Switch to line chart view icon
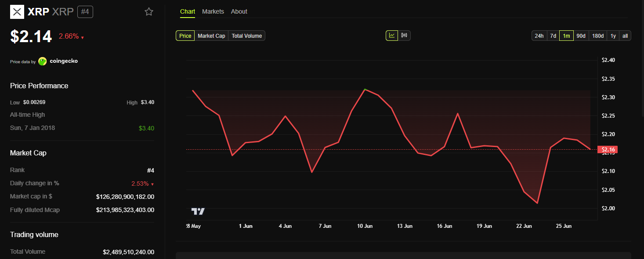This screenshot has height=259, width=644. click(392, 36)
